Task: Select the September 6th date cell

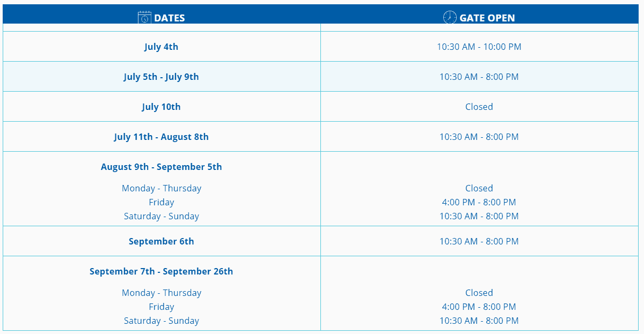Action: 162,241
